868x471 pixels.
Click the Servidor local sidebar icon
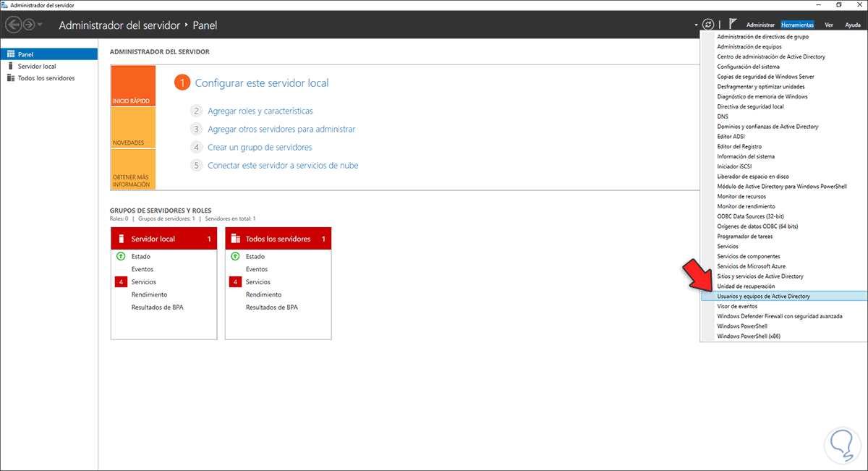[10, 66]
